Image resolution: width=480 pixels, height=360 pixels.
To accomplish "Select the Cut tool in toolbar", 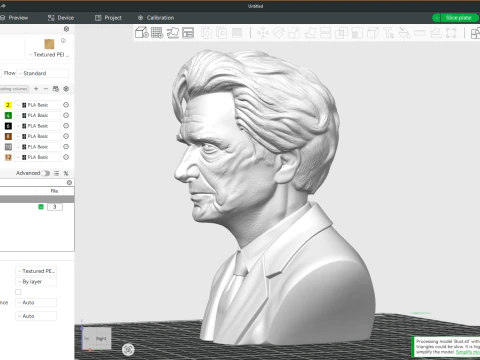I will point(325,33).
